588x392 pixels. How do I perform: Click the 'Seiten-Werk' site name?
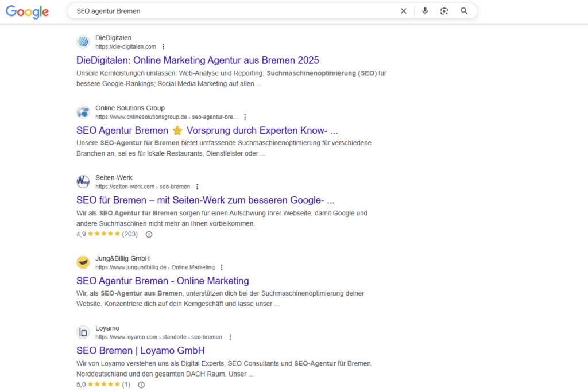pos(114,178)
